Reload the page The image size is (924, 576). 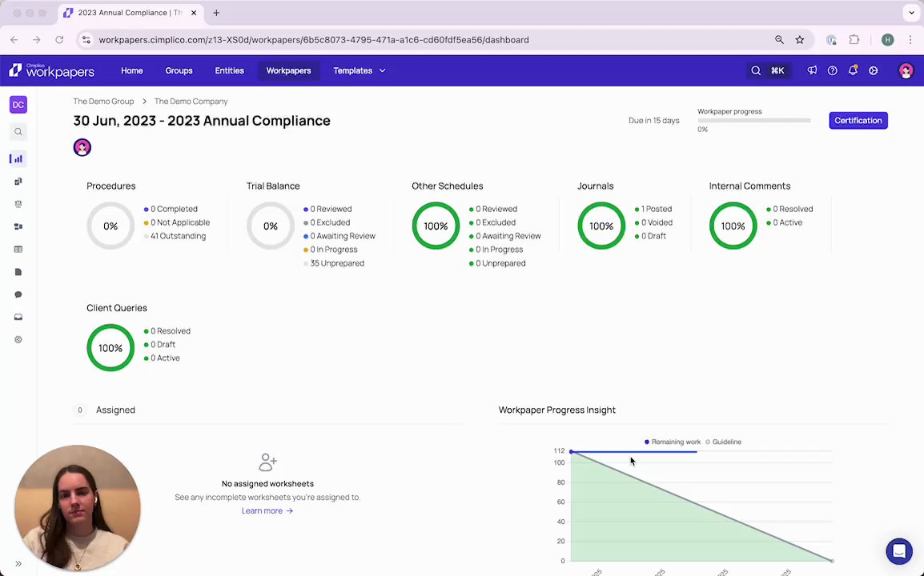59,40
